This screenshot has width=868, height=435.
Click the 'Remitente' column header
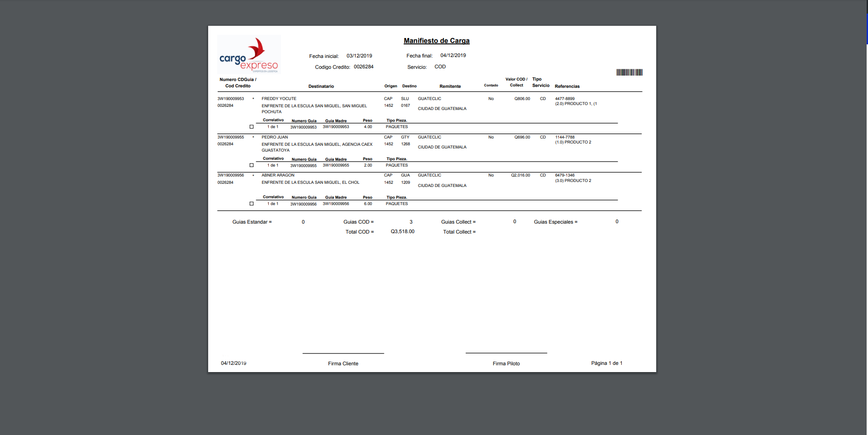450,86
